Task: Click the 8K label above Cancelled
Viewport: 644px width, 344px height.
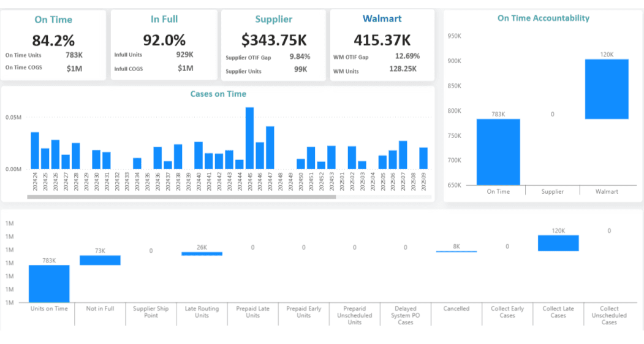Action: tap(456, 246)
